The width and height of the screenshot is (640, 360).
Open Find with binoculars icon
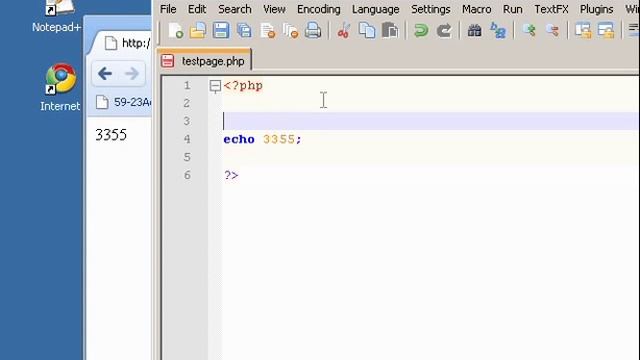pyautogui.click(x=474, y=31)
